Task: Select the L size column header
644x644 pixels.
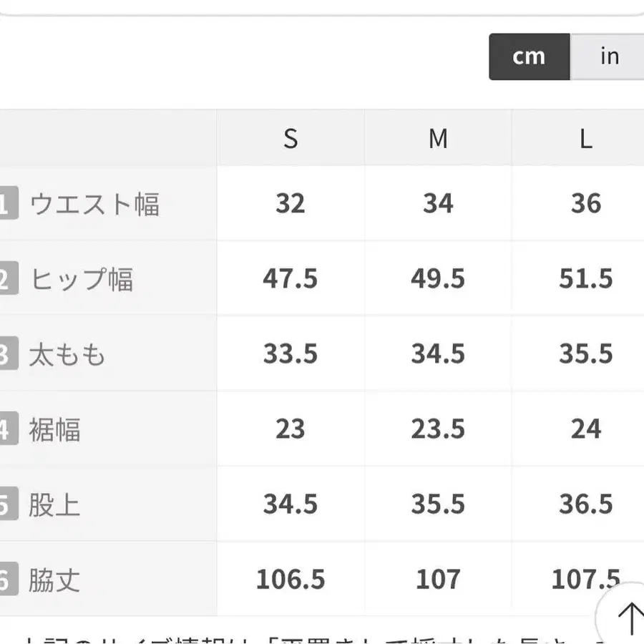Action: coord(585,138)
